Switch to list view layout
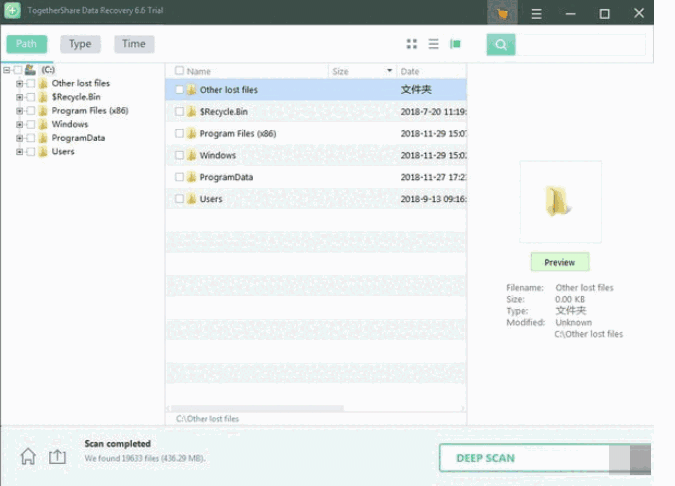Screen dimensions: 675x486 433,44
